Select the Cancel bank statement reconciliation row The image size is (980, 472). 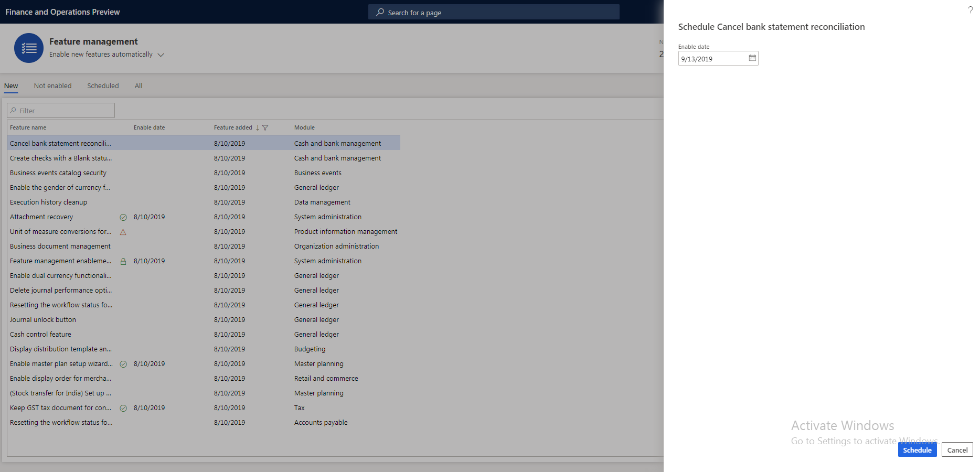(60, 143)
